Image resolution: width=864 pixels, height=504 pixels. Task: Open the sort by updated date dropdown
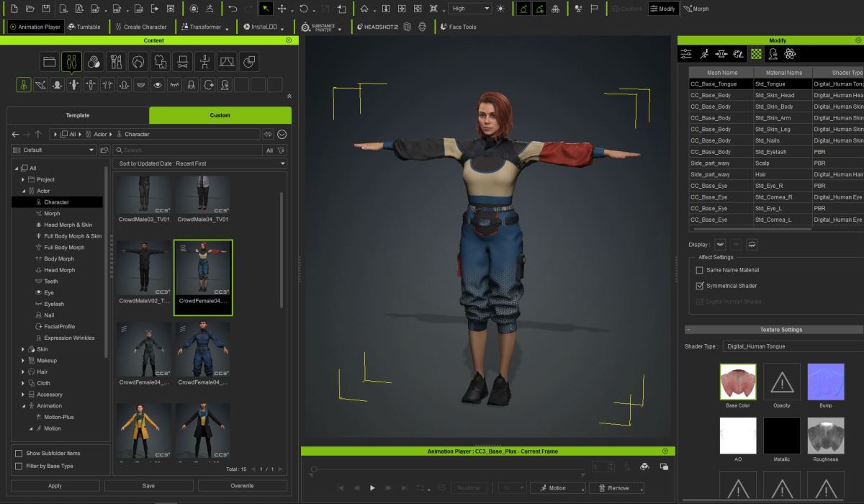click(x=200, y=163)
